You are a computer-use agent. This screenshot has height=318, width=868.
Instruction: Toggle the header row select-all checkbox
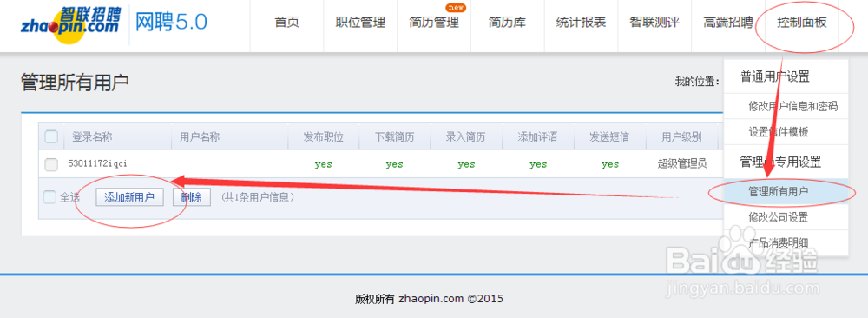(51, 136)
